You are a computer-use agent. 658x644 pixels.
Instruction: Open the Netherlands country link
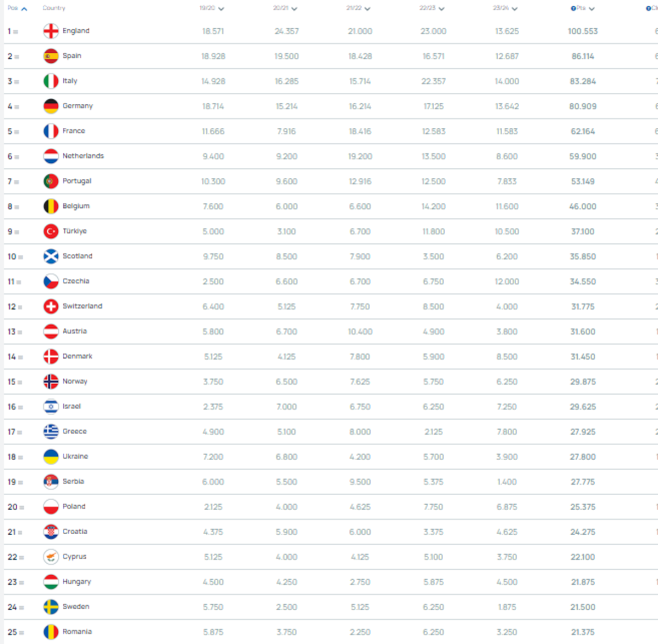coord(83,156)
